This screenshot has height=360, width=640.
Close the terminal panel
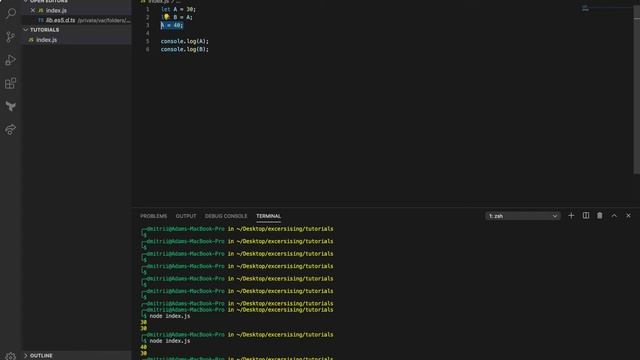pos(628,216)
